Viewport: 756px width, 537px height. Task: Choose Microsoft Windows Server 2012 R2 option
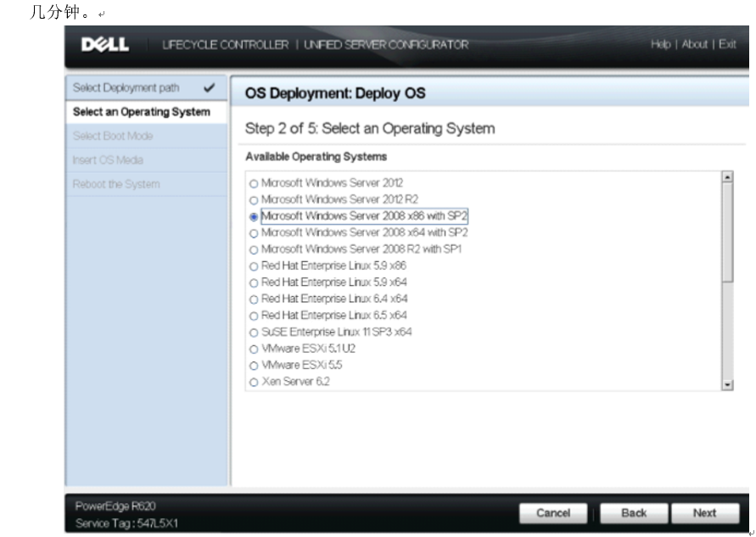254,200
